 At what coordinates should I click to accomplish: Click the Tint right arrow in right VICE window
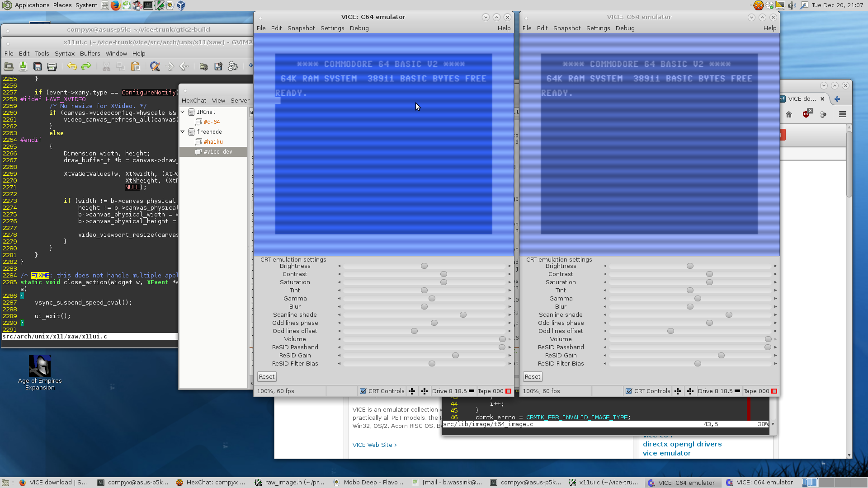[x=775, y=291]
